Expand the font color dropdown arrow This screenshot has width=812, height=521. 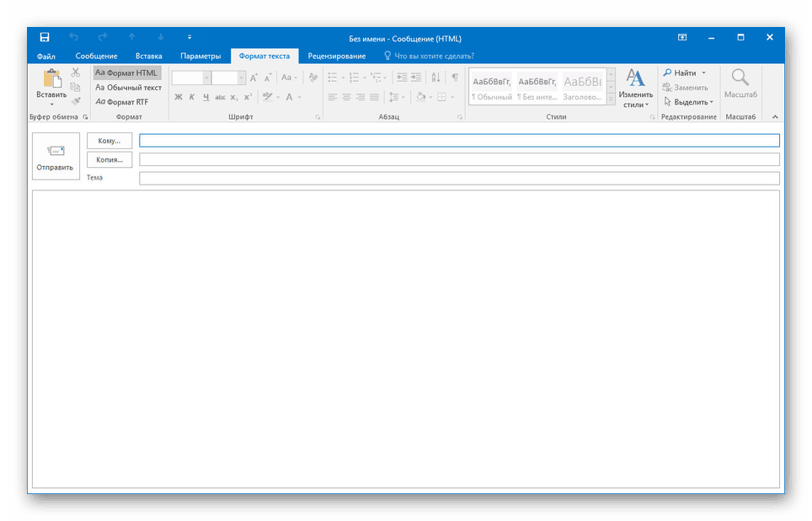[300, 97]
